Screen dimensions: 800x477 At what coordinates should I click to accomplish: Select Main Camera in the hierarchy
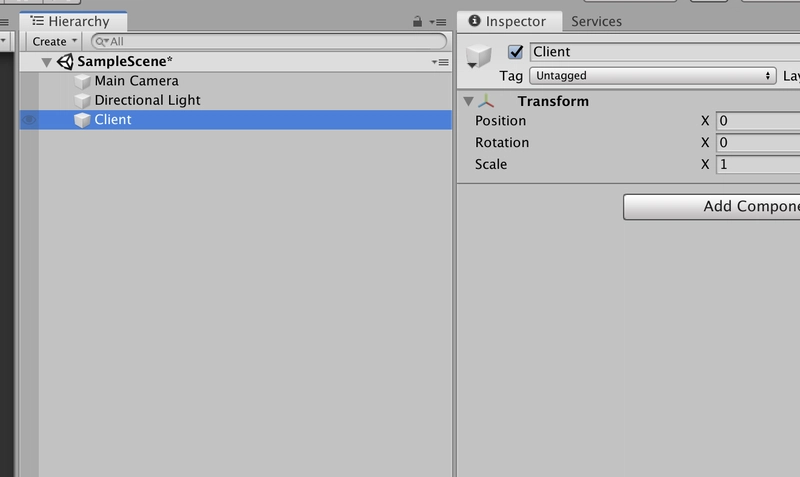[x=136, y=81]
